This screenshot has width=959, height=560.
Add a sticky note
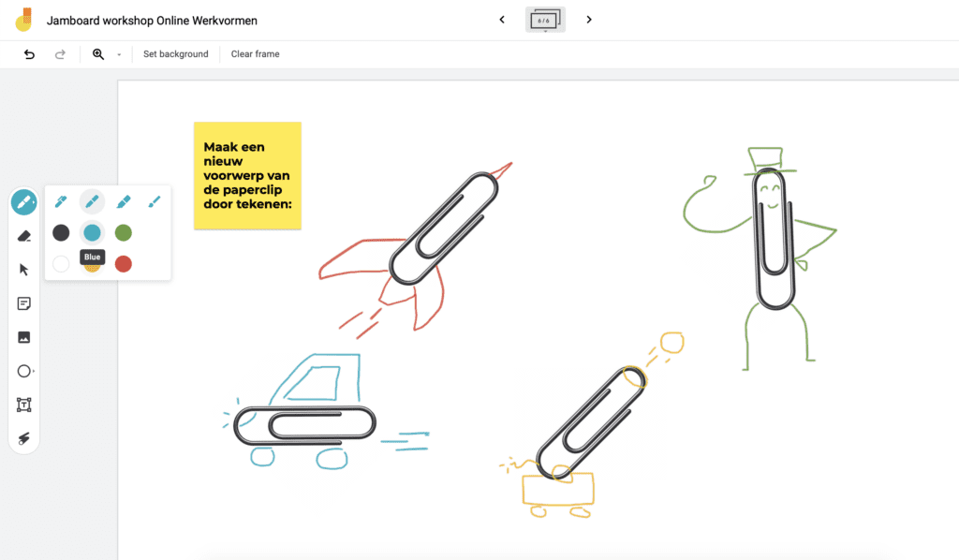click(23, 303)
